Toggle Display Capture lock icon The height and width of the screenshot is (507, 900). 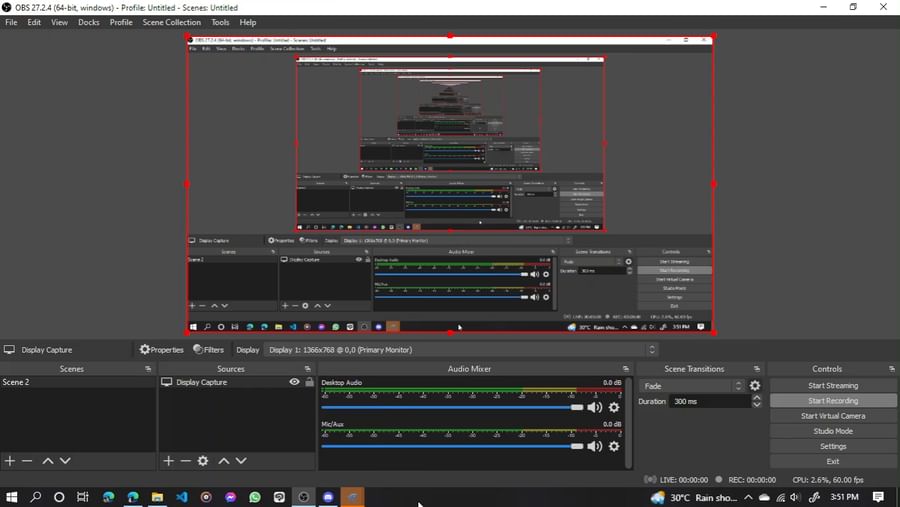pyautogui.click(x=309, y=382)
